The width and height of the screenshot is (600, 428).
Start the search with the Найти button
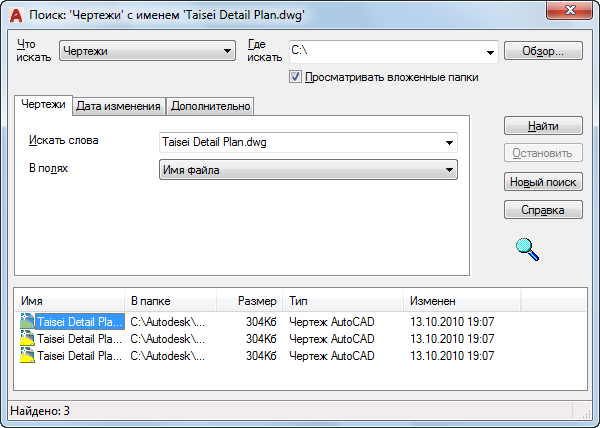[543, 126]
